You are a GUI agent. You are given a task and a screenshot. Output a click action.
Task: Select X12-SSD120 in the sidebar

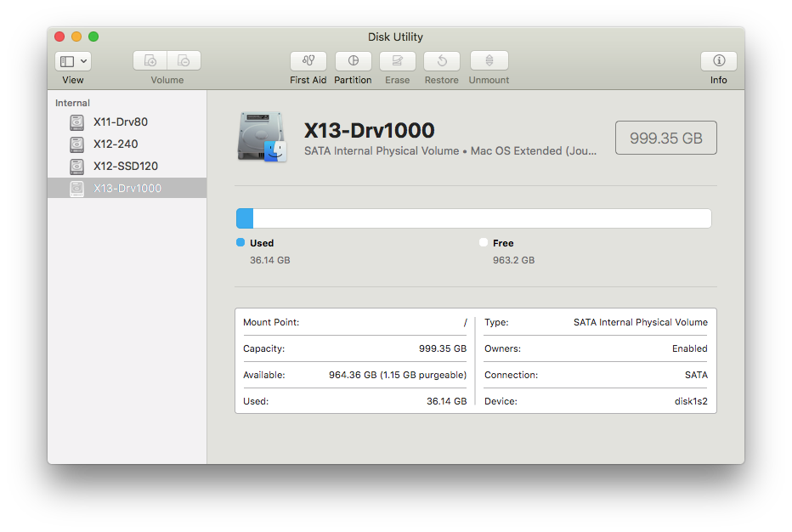127,167
